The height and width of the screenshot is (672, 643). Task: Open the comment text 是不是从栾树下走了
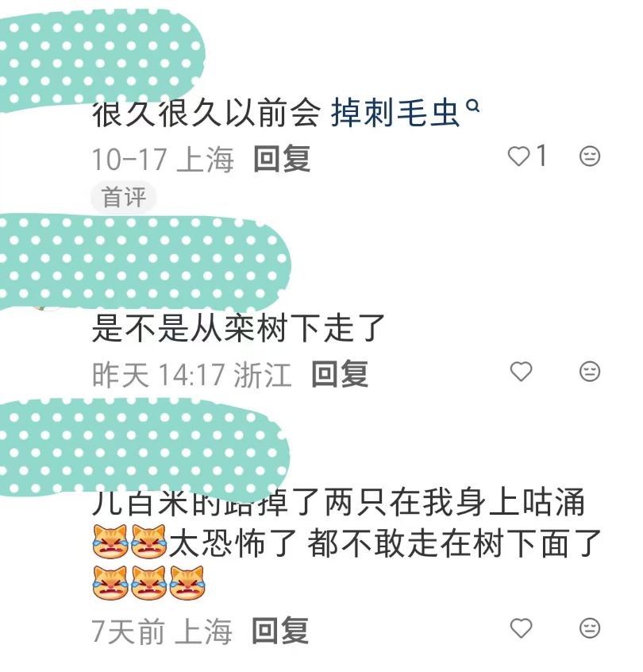tap(238, 328)
